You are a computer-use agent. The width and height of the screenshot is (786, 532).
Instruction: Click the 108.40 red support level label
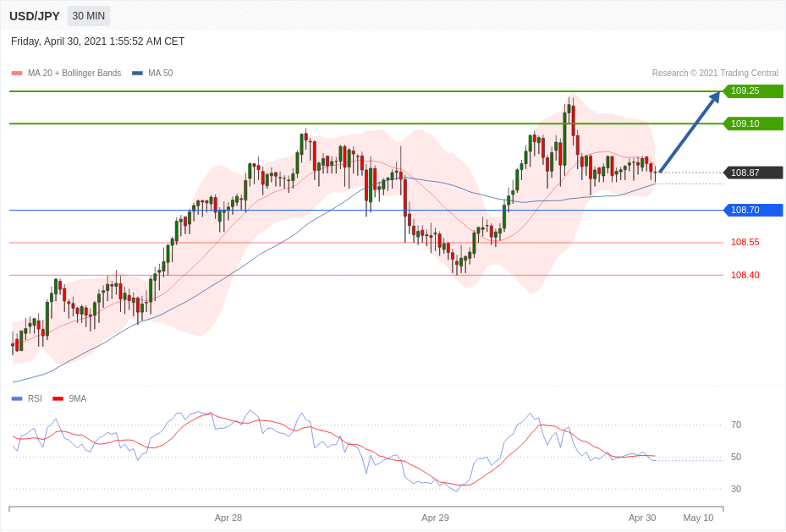[745, 275]
